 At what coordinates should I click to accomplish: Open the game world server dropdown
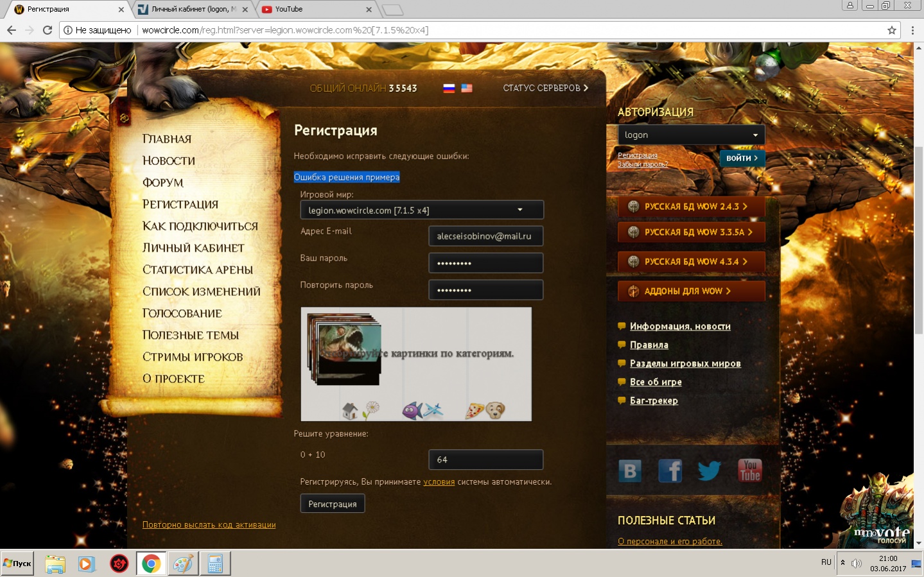tap(422, 210)
